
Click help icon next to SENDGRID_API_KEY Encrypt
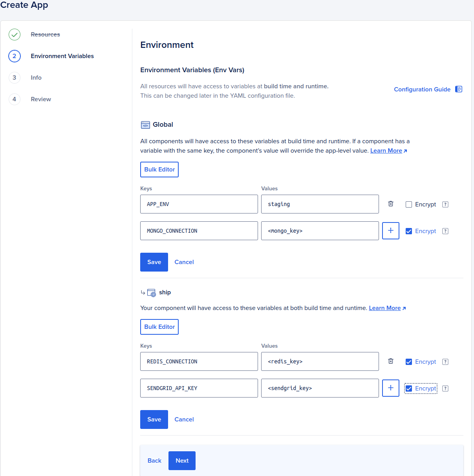pyautogui.click(x=445, y=388)
